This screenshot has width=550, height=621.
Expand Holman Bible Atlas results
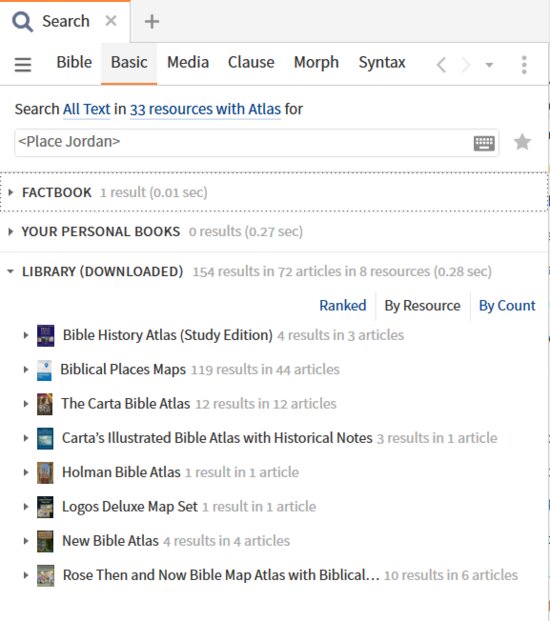[26, 472]
